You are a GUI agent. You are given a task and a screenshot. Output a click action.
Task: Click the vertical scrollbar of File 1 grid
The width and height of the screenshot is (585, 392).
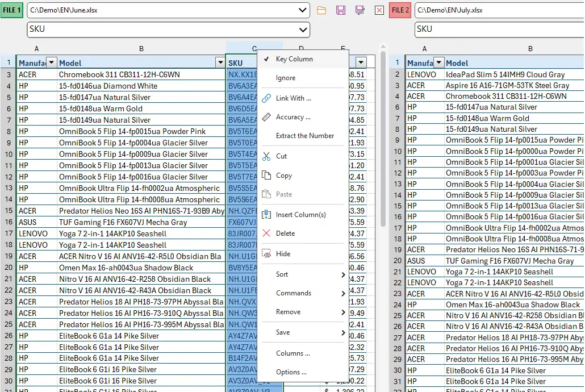[383, 138]
